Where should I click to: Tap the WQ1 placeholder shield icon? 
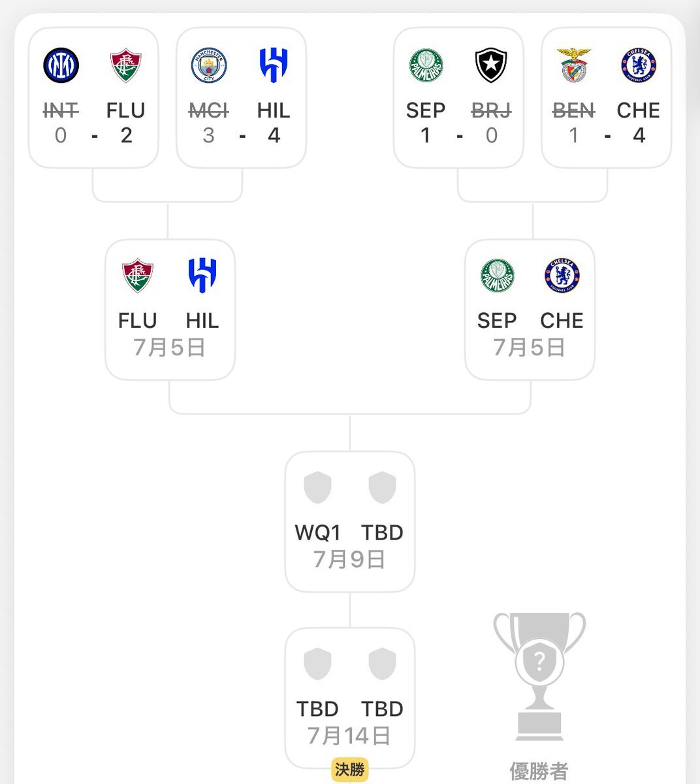coord(318,488)
